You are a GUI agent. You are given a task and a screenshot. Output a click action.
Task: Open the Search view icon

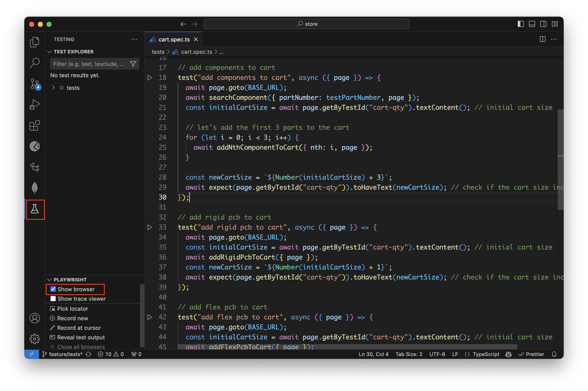tap(34, 62)
